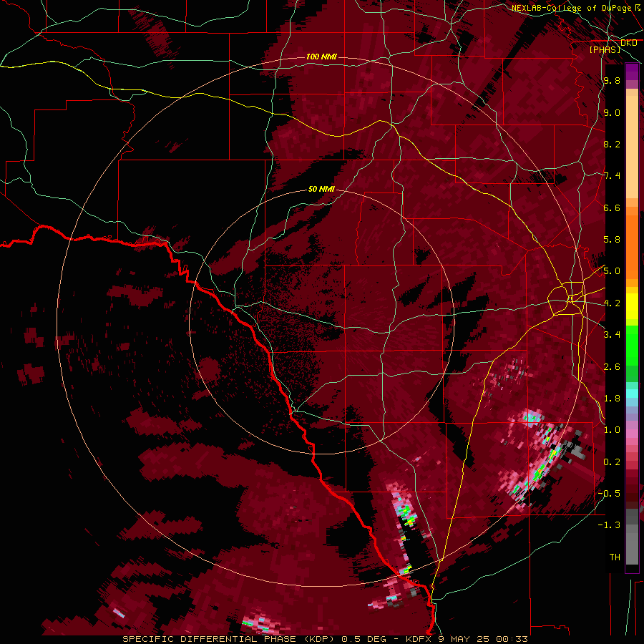Click the 50 NMI range ring label

pyautogui.click(x=321, y=190)
